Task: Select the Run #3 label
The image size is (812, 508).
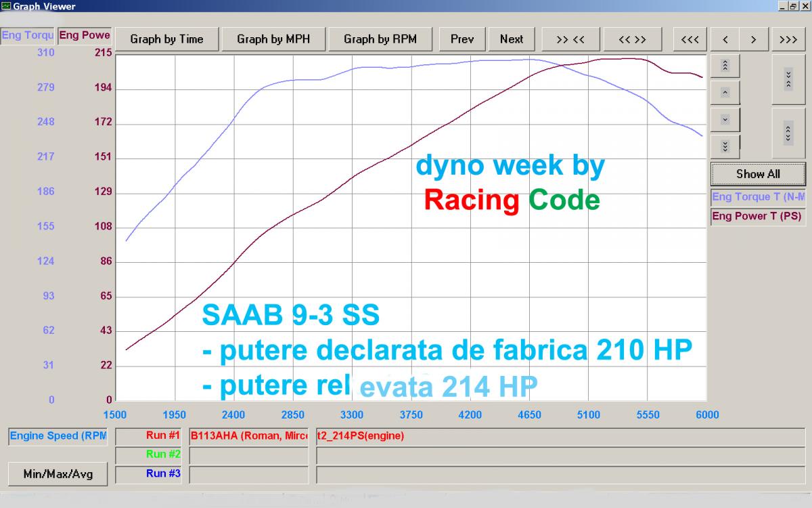Action: click(x=150, y=474)
